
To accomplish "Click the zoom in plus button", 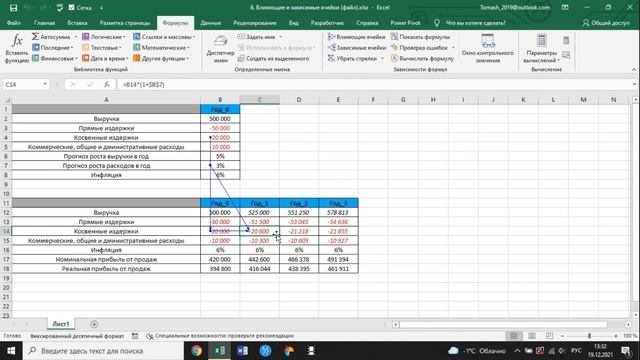I will 616,336.
